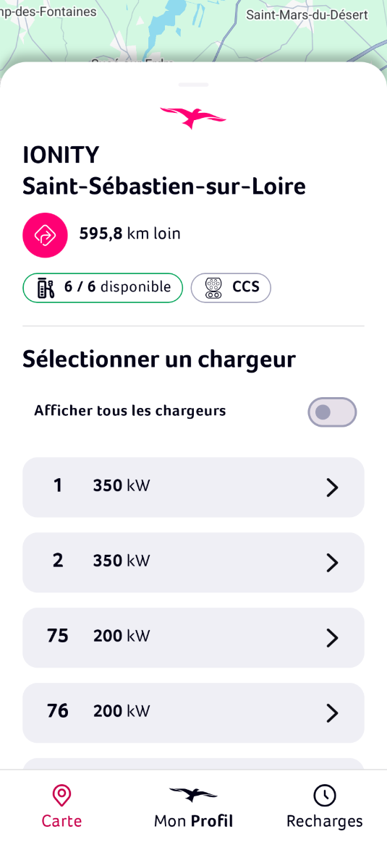Tap the charging station availability icon
Viewport: 387px width, 868px height.
pos(46,288)
